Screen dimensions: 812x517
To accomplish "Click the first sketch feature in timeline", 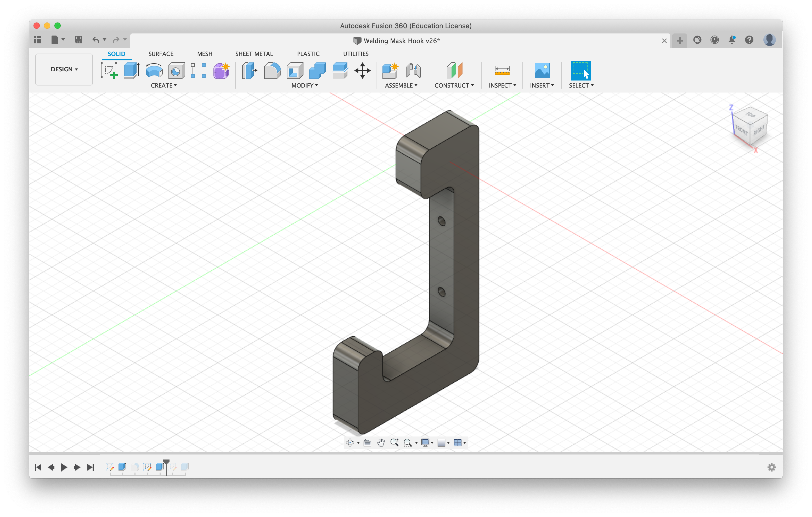I will pos(109,467).
